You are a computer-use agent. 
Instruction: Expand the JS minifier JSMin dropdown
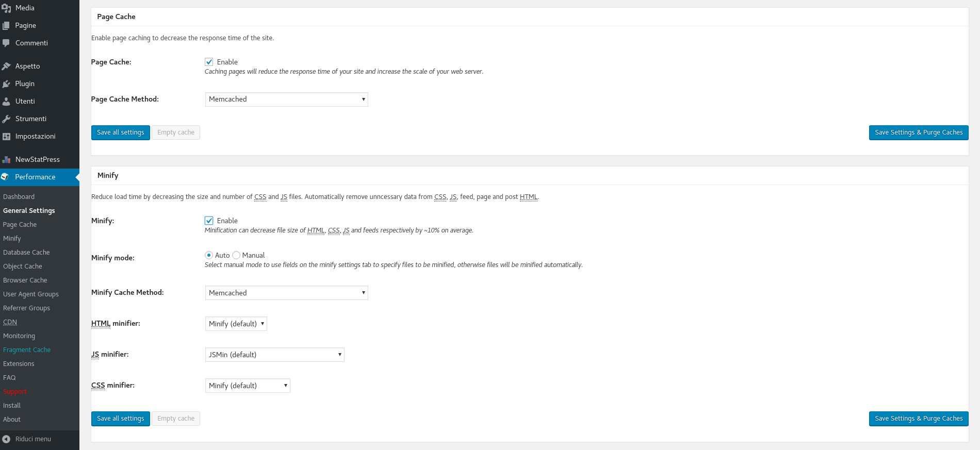click(x=274, y=355)
